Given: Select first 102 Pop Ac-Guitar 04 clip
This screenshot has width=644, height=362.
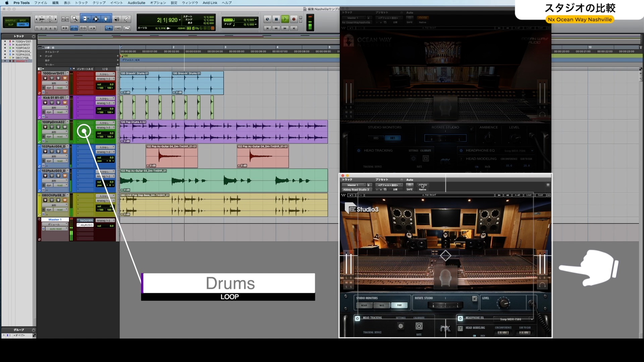Looking at the screenshot, I should point(172,156).
